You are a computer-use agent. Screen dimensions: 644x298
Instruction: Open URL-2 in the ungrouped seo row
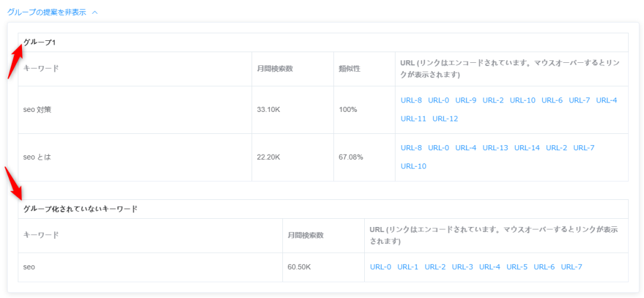(x=435, y=267)
